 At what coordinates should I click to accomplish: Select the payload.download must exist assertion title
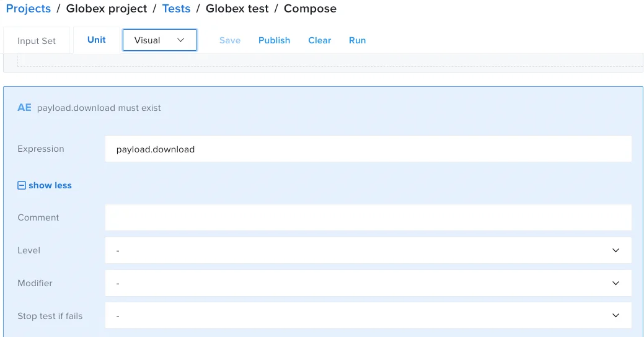tap(99, 108)
